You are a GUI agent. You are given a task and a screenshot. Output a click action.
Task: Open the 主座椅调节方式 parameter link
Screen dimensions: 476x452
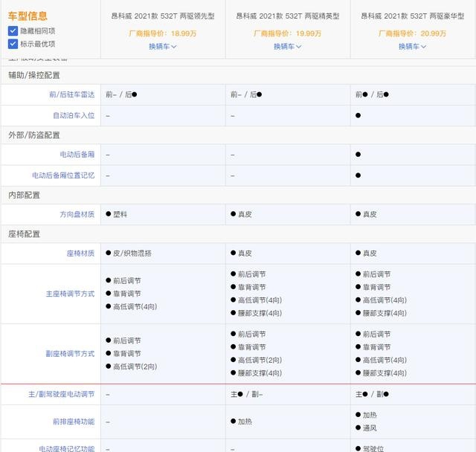(x=70, y=294)
